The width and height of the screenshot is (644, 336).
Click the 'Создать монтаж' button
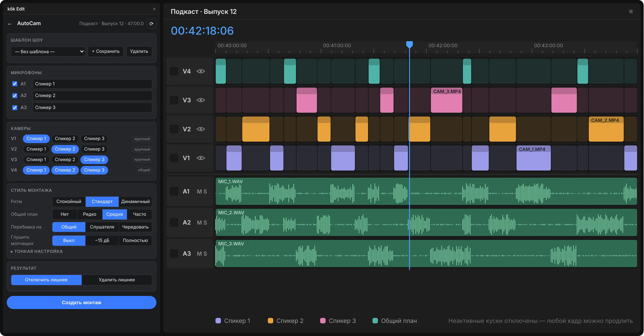[82, 302]
